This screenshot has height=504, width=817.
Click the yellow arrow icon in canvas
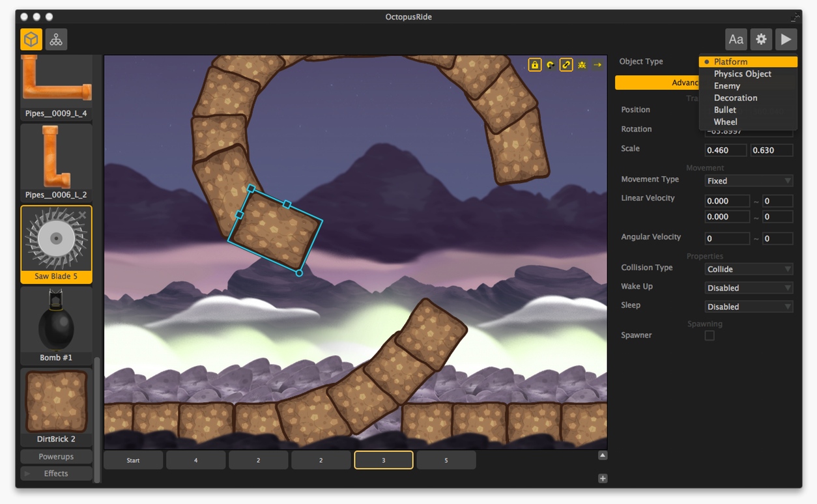(x=597, y=65)
